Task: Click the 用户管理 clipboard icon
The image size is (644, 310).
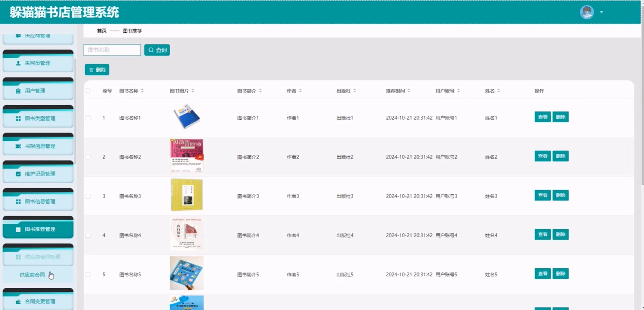Action: [18, 91]
